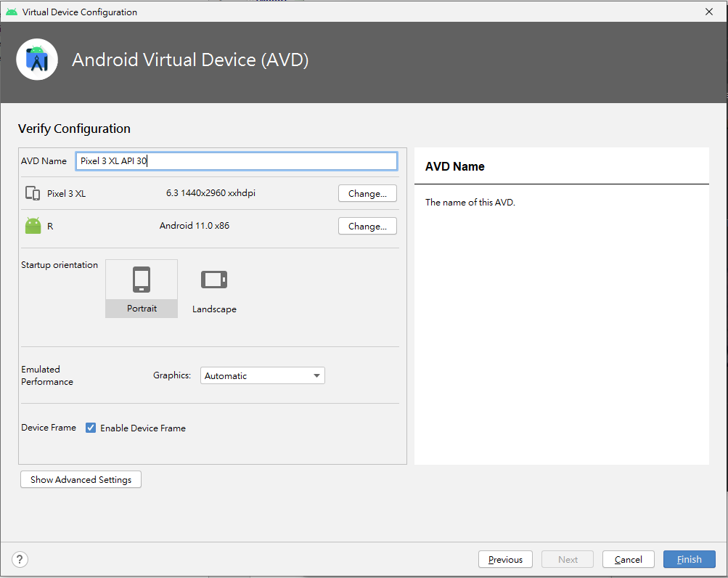The width and height of the screenshot is (728, 578).
Task: Toggle the Enable Device Frame checkbox
Action: tap(91, 428)
